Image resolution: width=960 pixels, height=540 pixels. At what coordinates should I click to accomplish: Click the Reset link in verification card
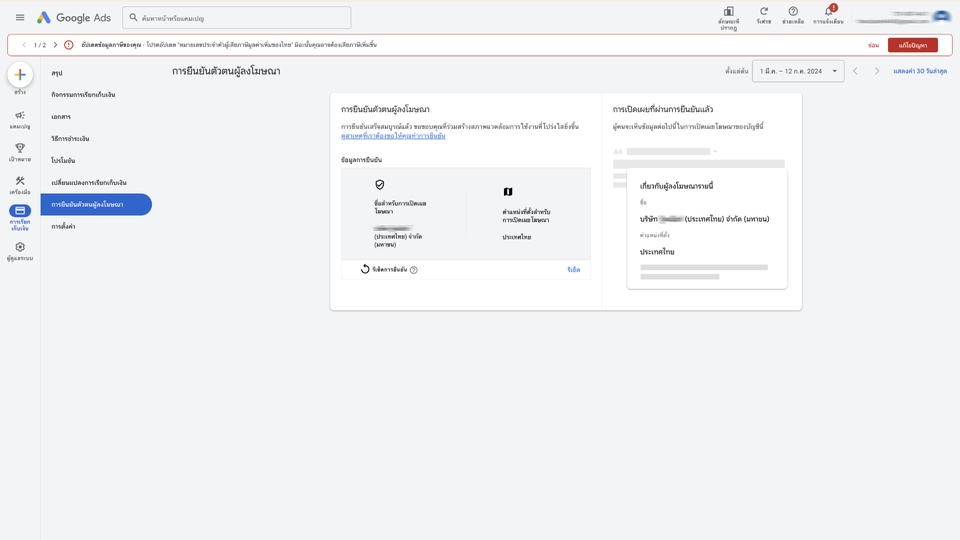(x=574, y=269)
